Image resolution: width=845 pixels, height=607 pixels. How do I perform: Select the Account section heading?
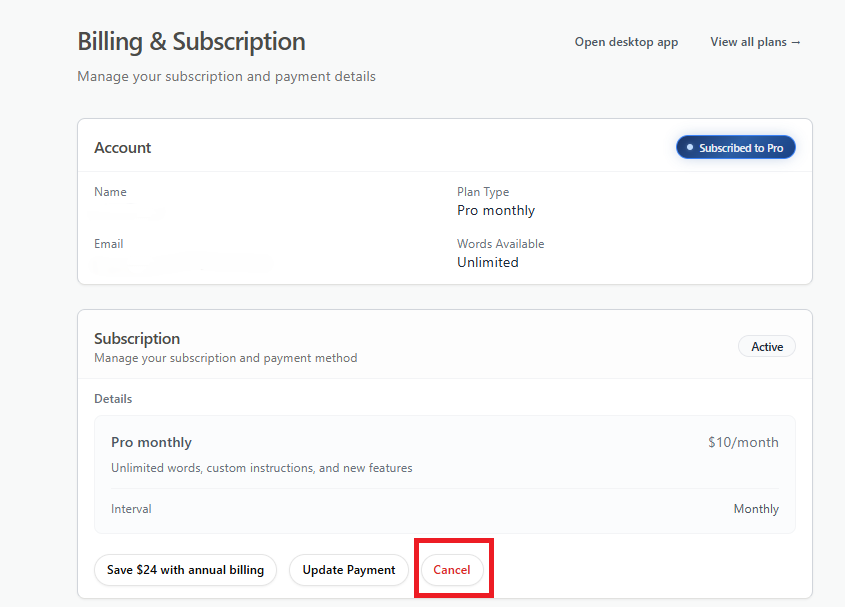click(123, 148)
